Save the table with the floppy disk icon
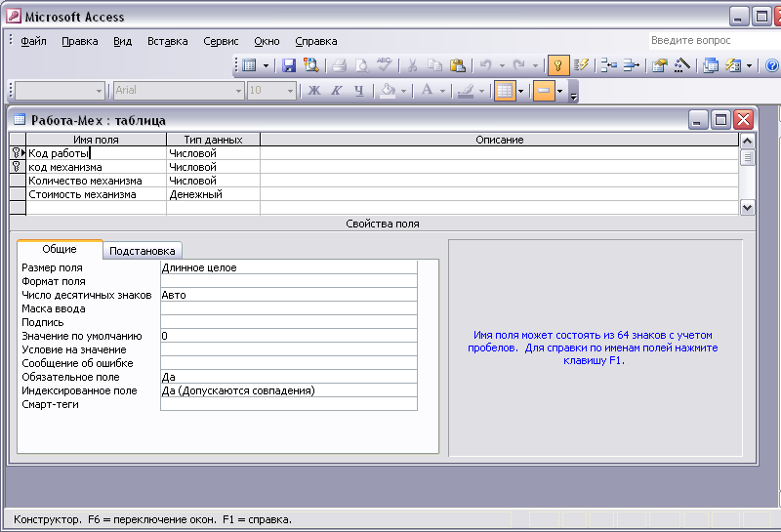The width and height of the screenshot is (781, 532). coord(288,65)
